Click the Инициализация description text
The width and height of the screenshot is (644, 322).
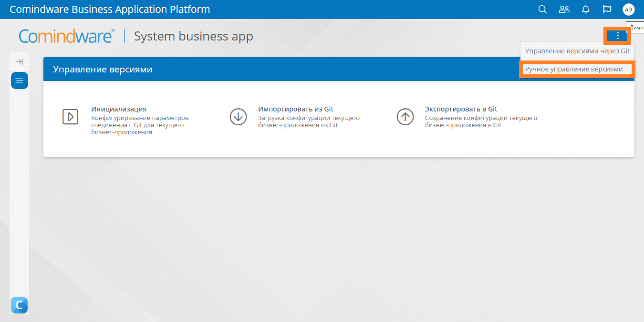pos(140,125)
